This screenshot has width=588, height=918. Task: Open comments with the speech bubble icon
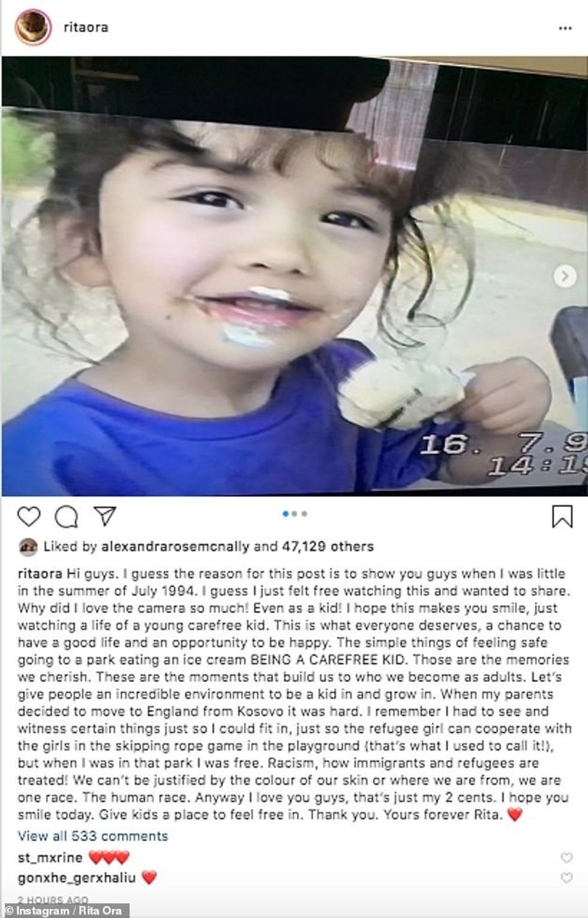click(x=67, y=516)
